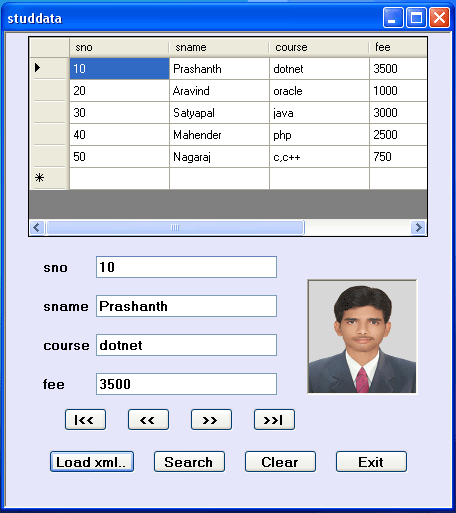Select the dotnet course cell in grid
456x513 pixels.
(319, 68)
